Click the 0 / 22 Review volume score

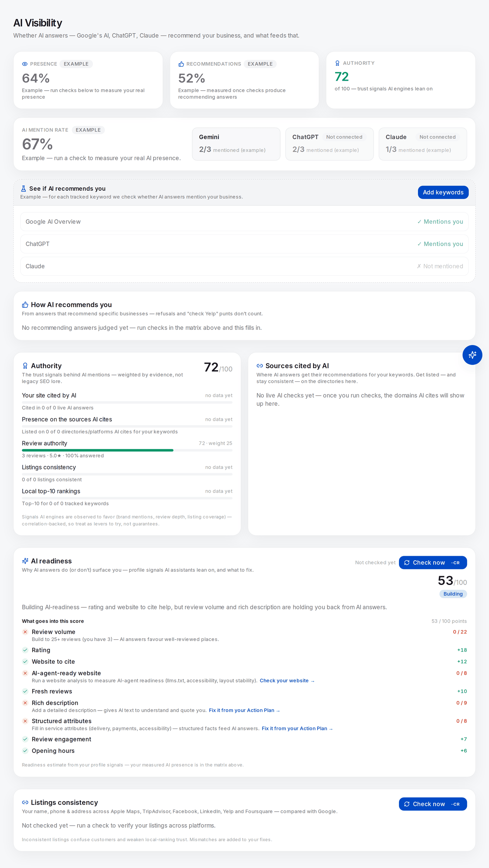click(460, 632)
